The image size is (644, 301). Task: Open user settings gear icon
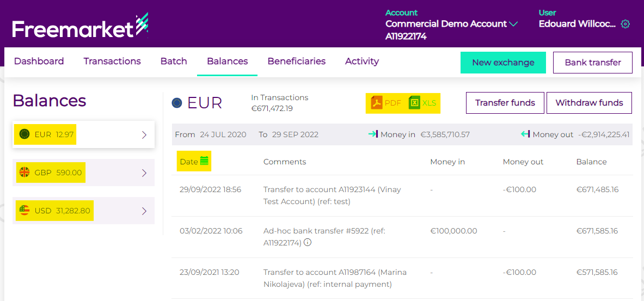pyautogui.click(x=625, y=24)
